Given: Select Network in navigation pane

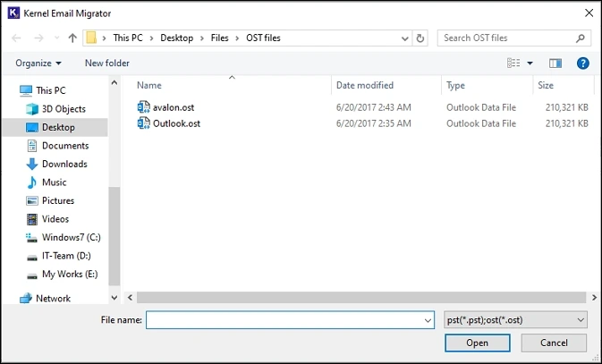Looking at the screenshot, I should (53, 299).
